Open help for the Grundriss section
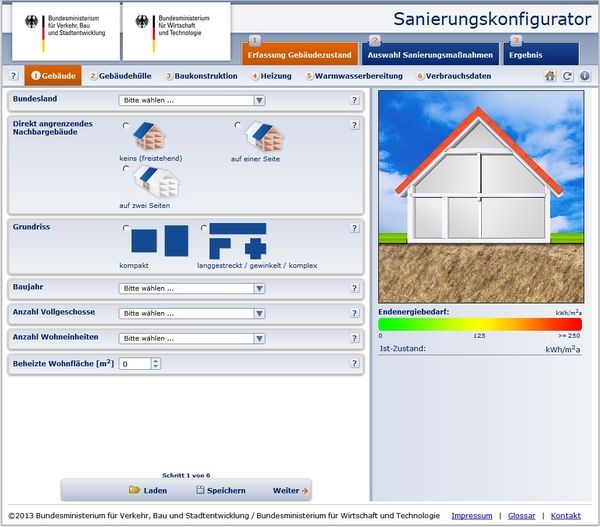The width and height of the screenshot is (600, 527). (354, 229)
